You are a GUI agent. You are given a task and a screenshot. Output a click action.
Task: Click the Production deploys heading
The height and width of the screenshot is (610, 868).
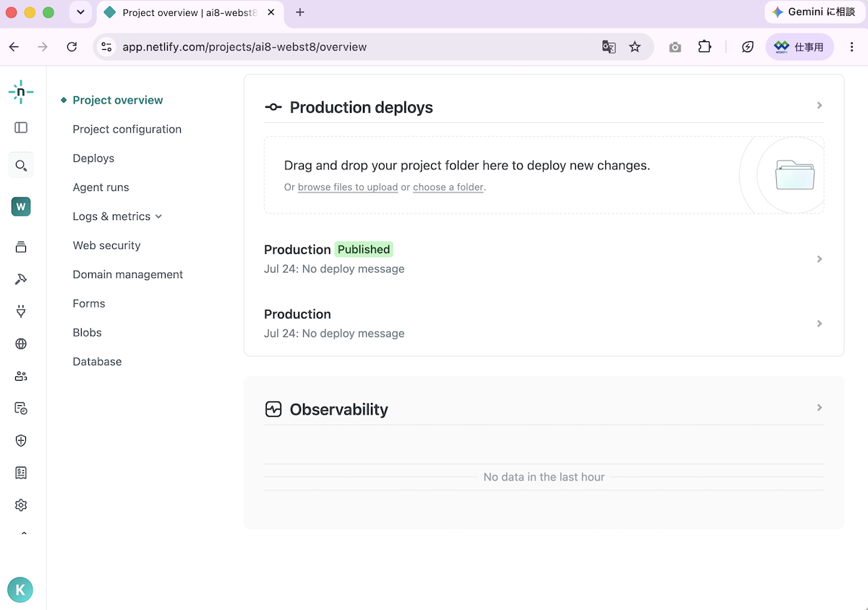(361, 107)
